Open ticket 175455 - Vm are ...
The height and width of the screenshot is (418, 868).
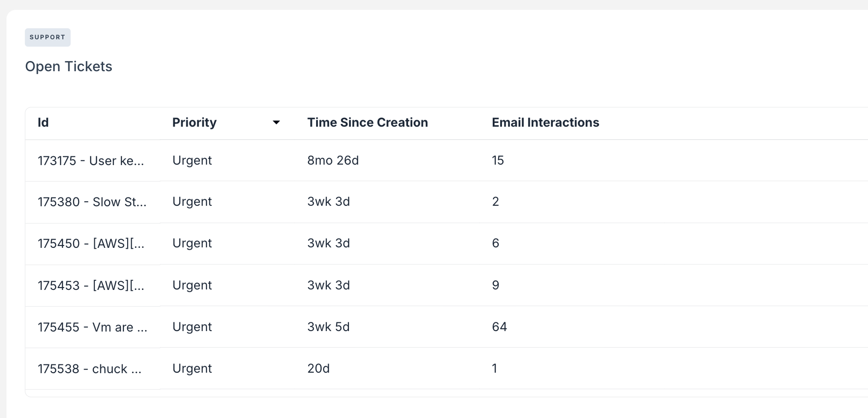[x=92, y=327]
